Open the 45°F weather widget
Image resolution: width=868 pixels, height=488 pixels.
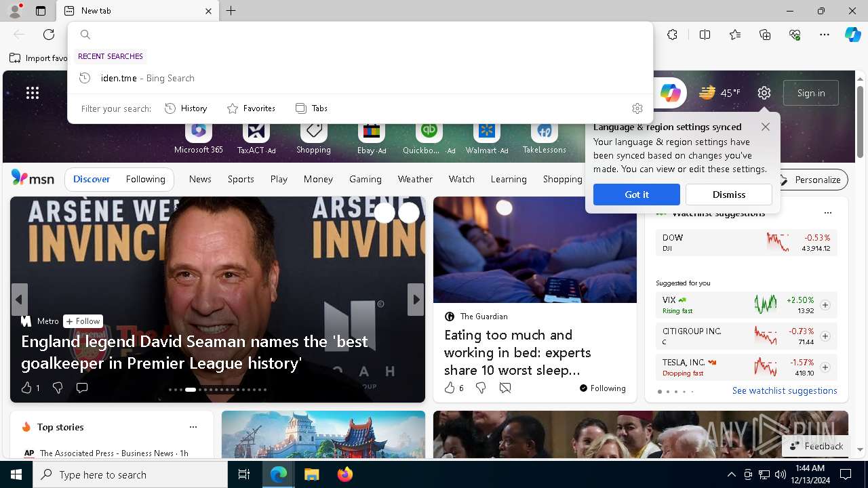(x=720, y=93)
